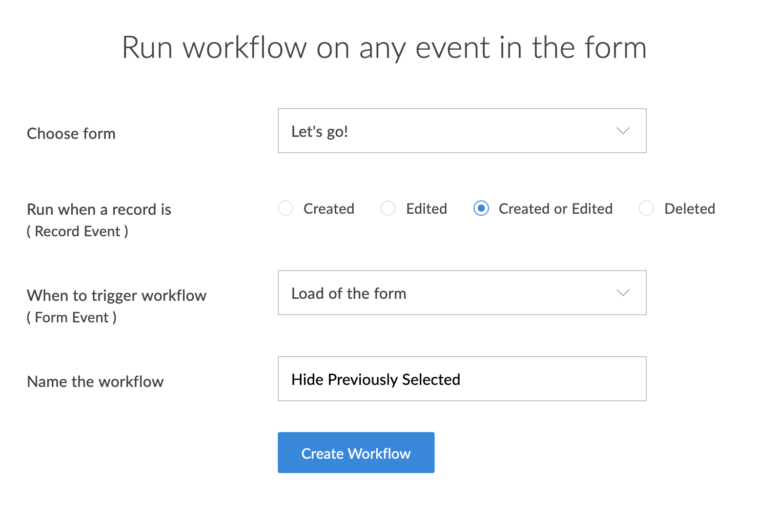This screenshot has height=532, width=776.
Task: Expand the "Load of the form" dropdown
Action: (x=461, y=293)
